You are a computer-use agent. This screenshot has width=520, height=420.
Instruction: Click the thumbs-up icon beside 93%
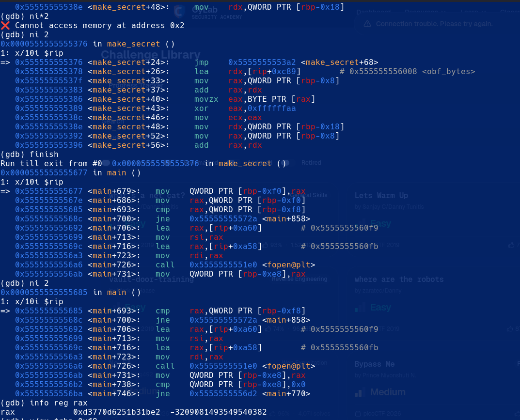(265, 245)
